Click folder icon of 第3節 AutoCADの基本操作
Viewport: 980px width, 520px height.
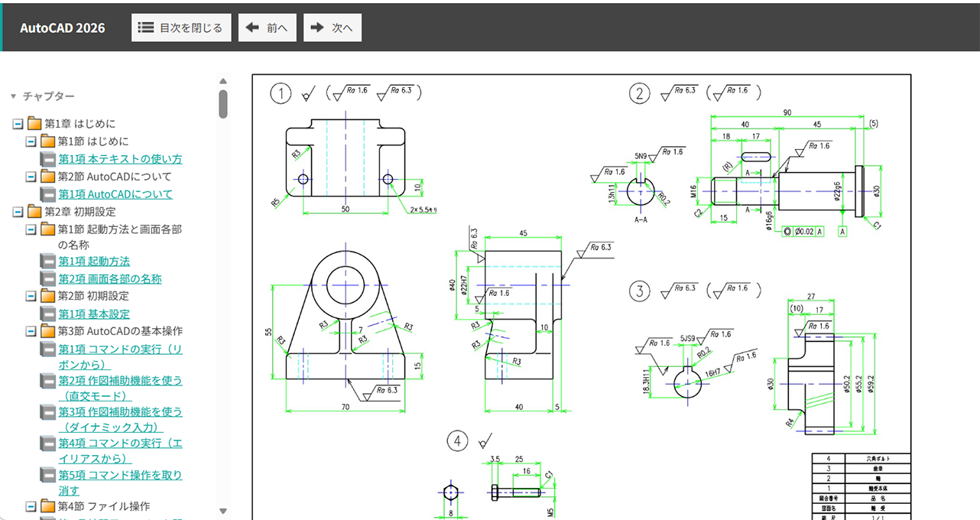click(48, 332)
